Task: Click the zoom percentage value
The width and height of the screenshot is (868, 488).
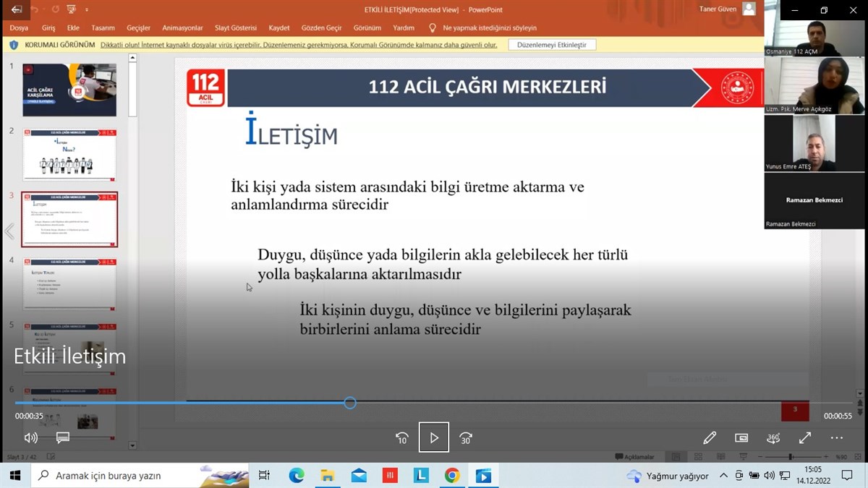Action: 841,457
